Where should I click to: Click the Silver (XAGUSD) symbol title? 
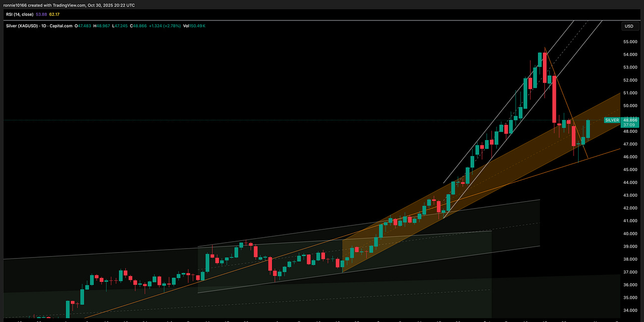22,26
